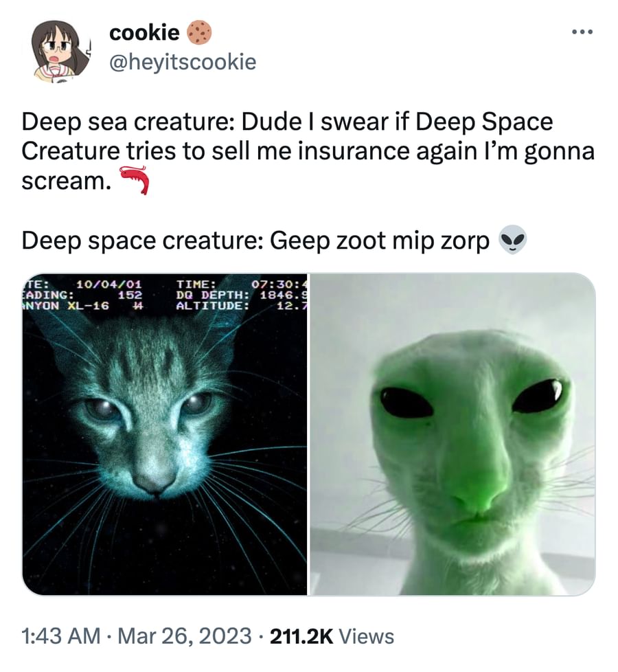Open the @heyitscookie handle link
Image resolution: width=618 pixels, height=672 pixels.
183,62
